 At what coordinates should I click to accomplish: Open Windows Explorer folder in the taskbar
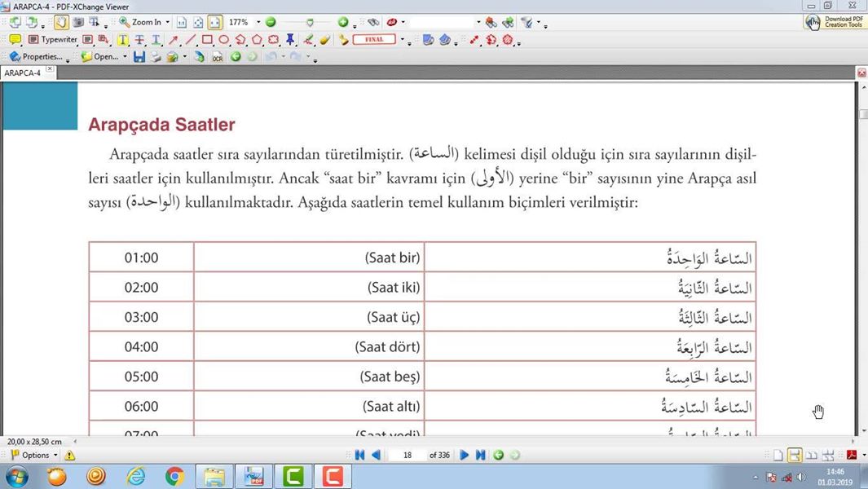coord(214,476)
